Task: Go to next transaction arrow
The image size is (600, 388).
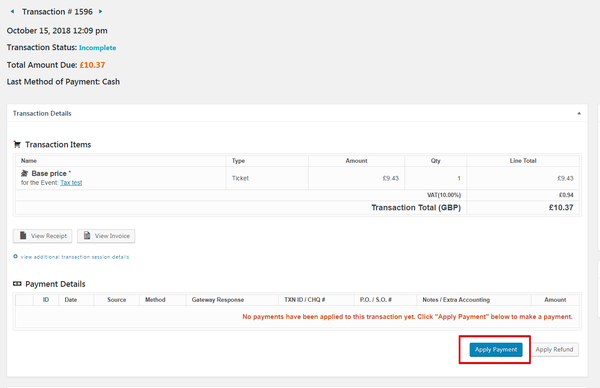Action: tap(101, 11)
